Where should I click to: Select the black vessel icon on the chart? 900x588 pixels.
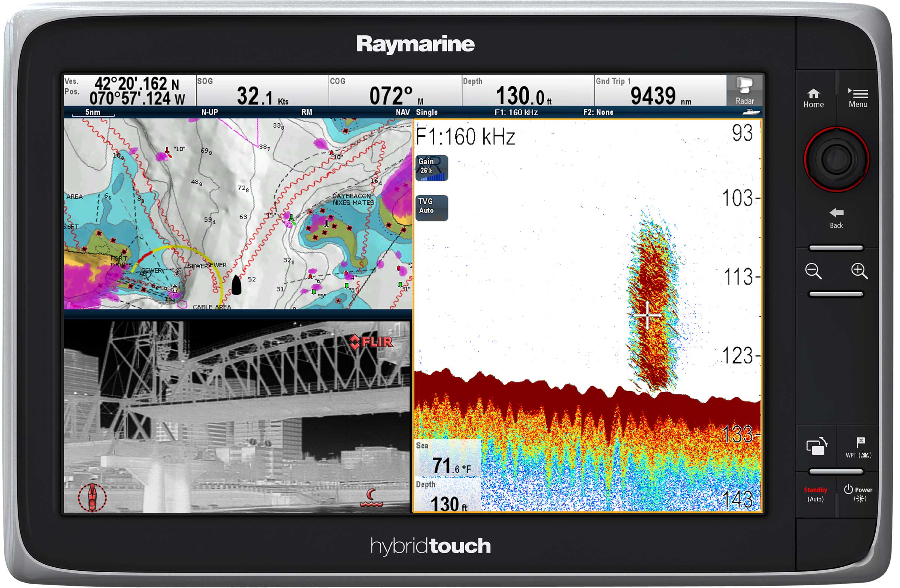[x=236, y=285]
